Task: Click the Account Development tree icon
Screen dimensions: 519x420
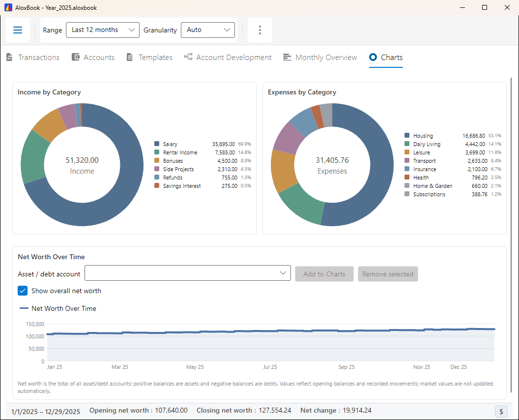Action: pyautogui.click(x=188, y=57)
